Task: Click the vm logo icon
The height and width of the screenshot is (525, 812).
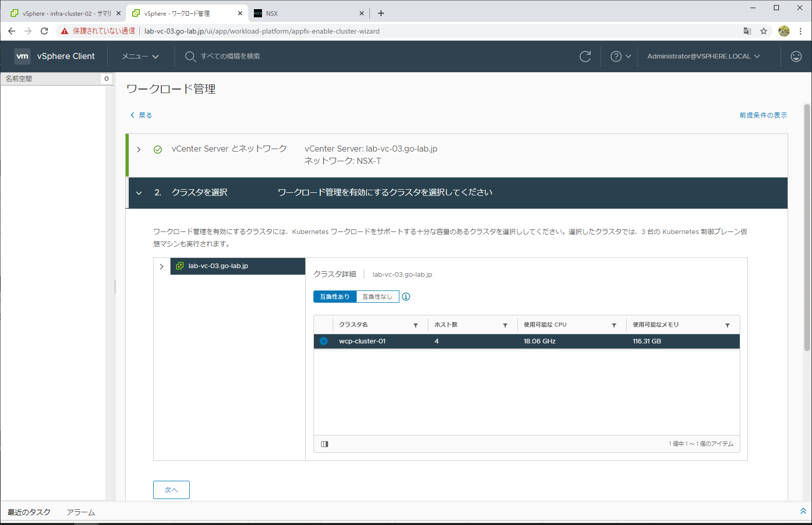Action: click(22, 56)
